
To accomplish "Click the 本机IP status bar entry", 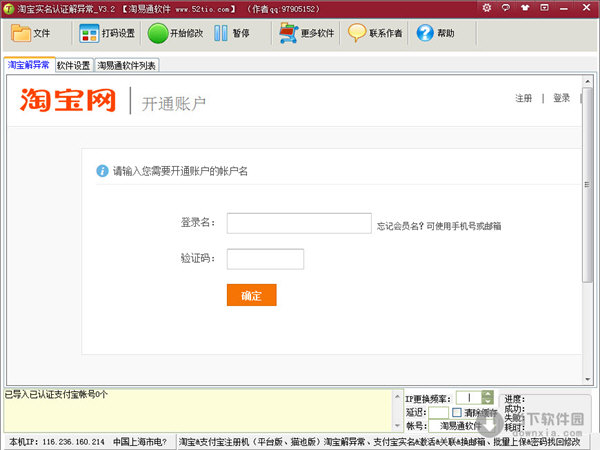I will tap(57, 442).
